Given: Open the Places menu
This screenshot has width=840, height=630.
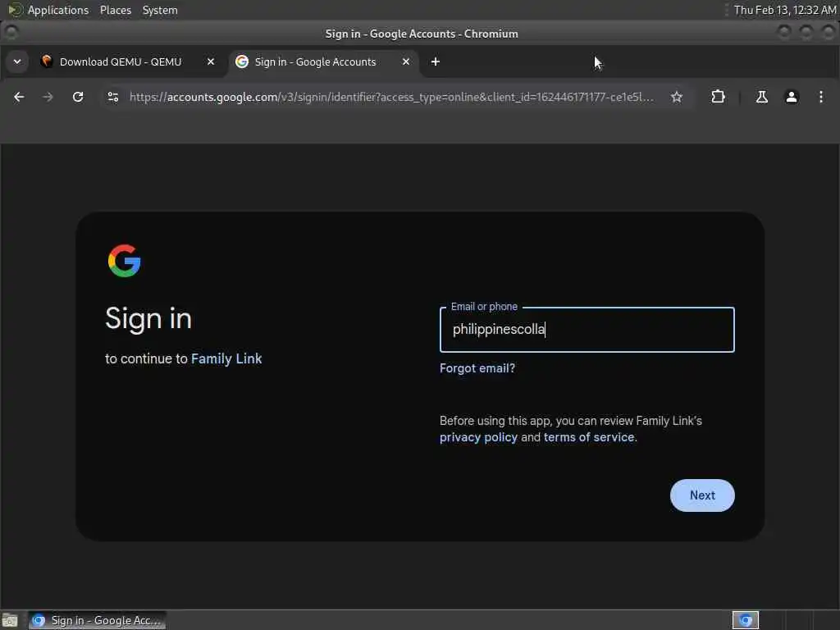Looking at the screenshot, I should click(115, 10).
